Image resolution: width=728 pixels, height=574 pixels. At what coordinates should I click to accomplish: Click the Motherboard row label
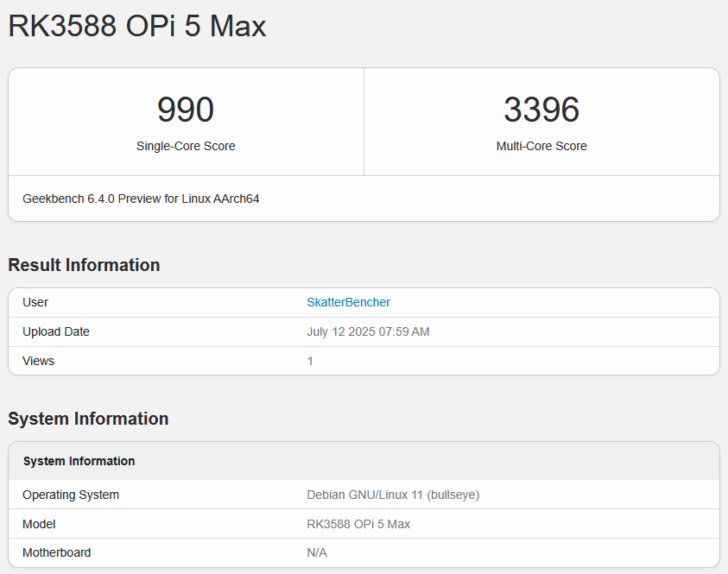click(x=57, y=552)
